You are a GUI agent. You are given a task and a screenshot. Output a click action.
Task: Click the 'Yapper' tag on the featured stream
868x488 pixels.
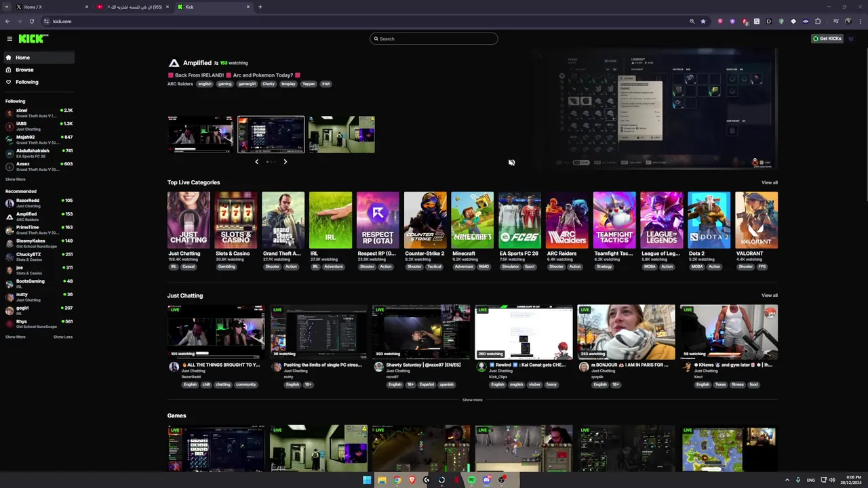(309, 84)
